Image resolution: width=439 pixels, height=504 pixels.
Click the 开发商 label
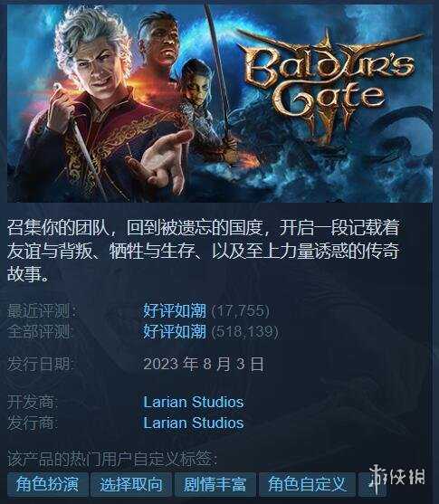pyautogui.click(x=33, y=402)
